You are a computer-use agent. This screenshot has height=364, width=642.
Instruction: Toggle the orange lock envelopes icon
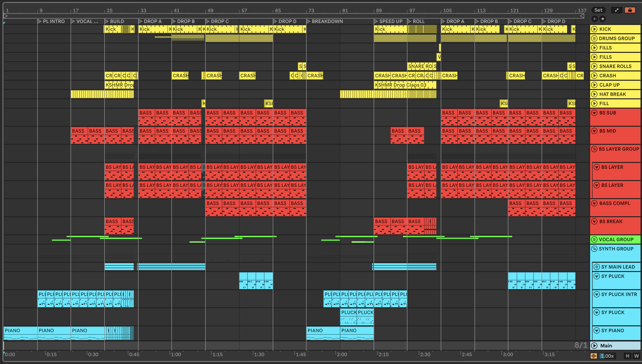click(x=630, y=10)
